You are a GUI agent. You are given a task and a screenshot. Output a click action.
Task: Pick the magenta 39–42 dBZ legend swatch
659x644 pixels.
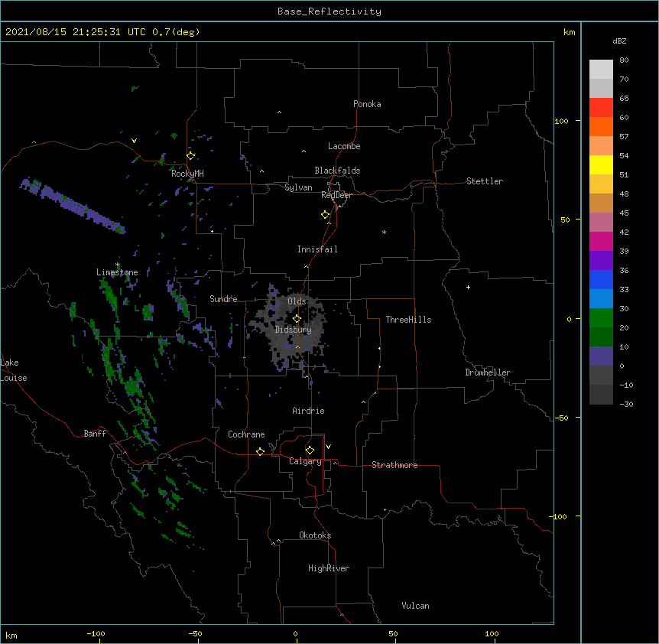pos(601,241)
